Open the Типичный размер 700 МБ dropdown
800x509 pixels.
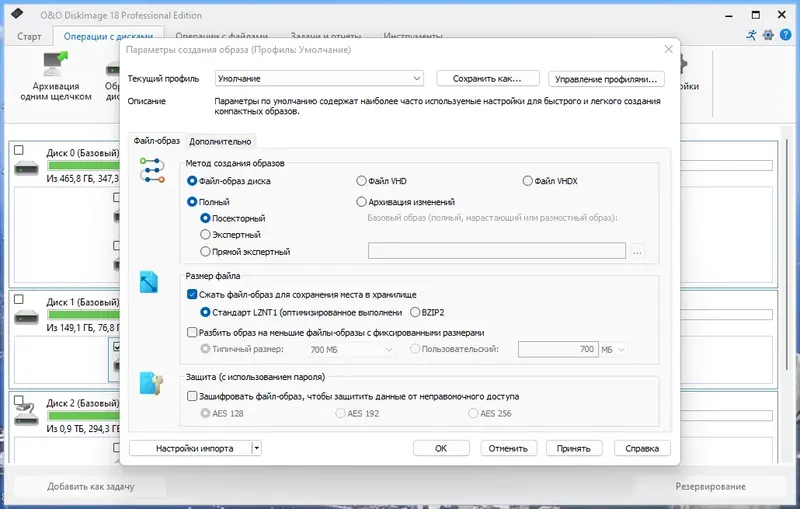[351, 349]
